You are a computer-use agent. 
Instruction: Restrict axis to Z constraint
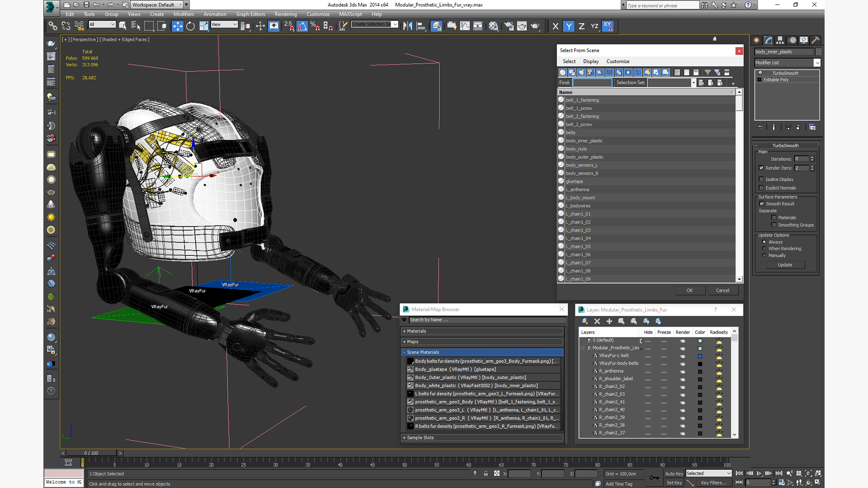point(581,26)
